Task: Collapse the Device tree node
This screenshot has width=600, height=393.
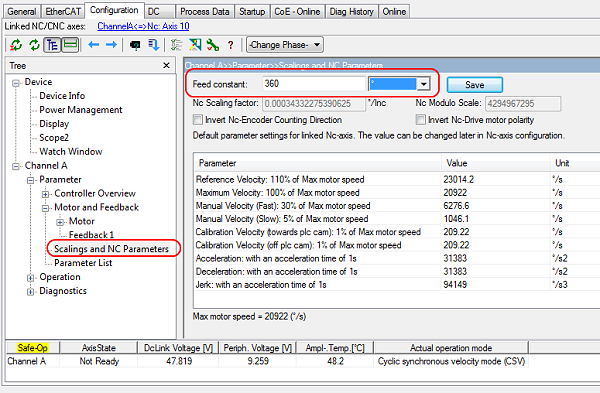Action: (x=16, y=83)
